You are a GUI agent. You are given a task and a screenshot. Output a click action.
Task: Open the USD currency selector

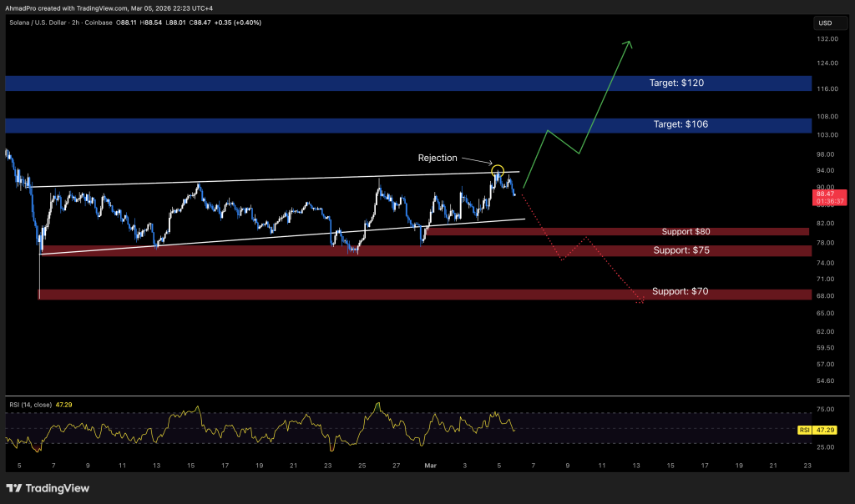pos(823,23)
